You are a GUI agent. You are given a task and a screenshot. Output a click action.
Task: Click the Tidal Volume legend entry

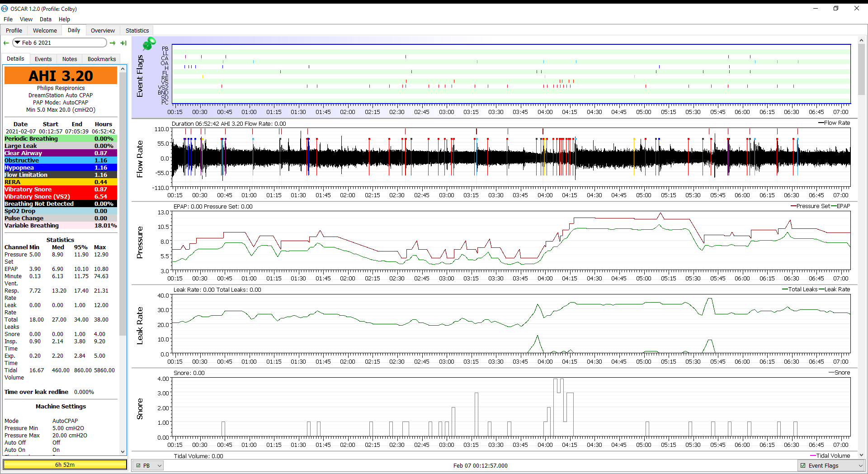[x=830, y=455]
